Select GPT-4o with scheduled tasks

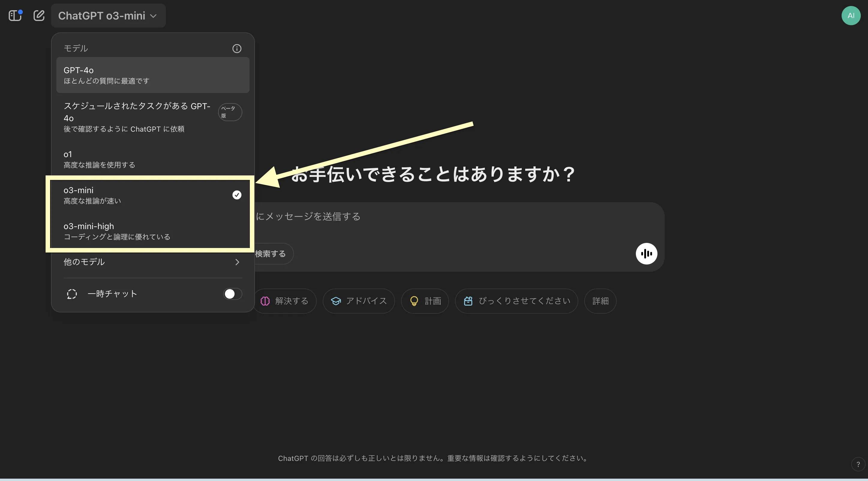pos(153,117)
